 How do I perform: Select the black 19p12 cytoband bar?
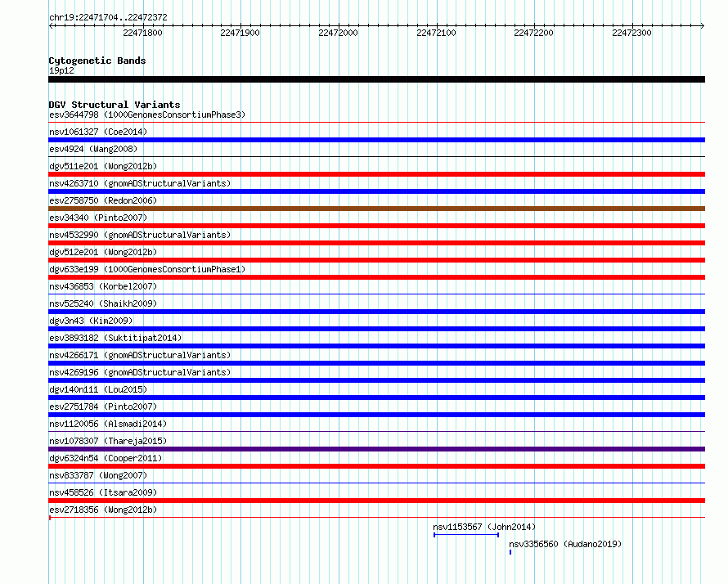(376, 79)
